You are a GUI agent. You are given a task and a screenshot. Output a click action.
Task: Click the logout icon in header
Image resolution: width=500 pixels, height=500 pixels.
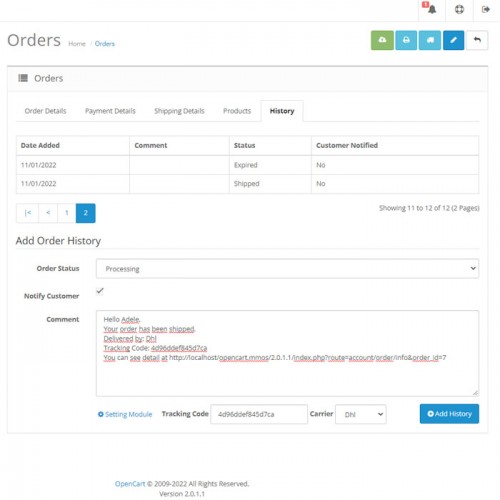pos(486,9)
